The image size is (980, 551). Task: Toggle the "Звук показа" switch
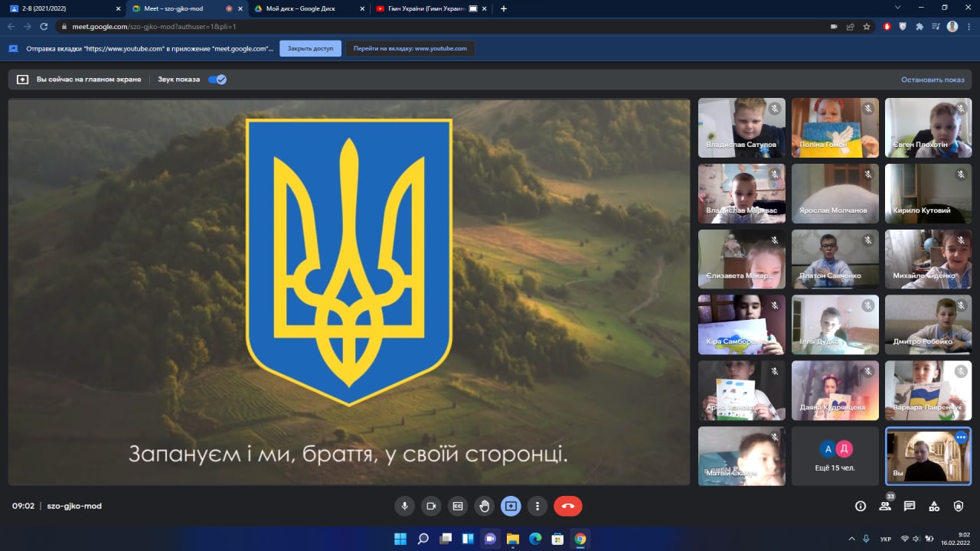[217, 79]
